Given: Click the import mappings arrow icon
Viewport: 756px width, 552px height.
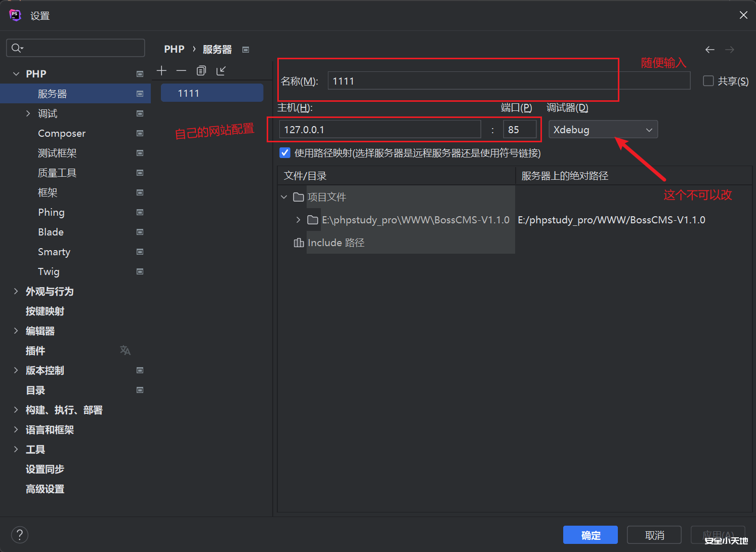Looking at the screenshot, I should (221, 70).
